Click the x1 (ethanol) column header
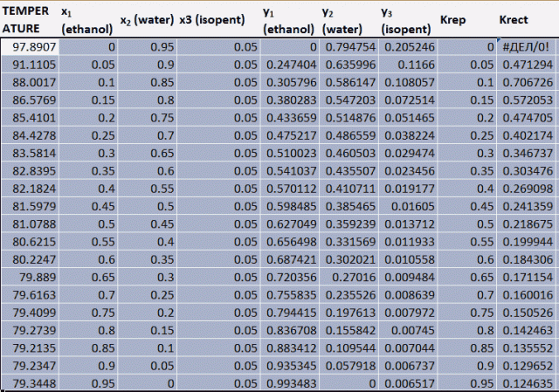559x392 pixels. pos(87,19)
